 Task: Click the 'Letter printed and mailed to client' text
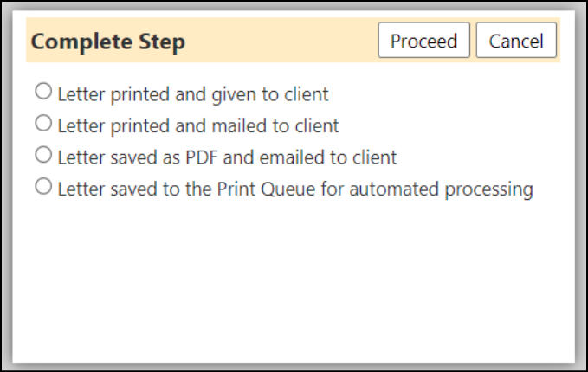(x=198, y=125)
